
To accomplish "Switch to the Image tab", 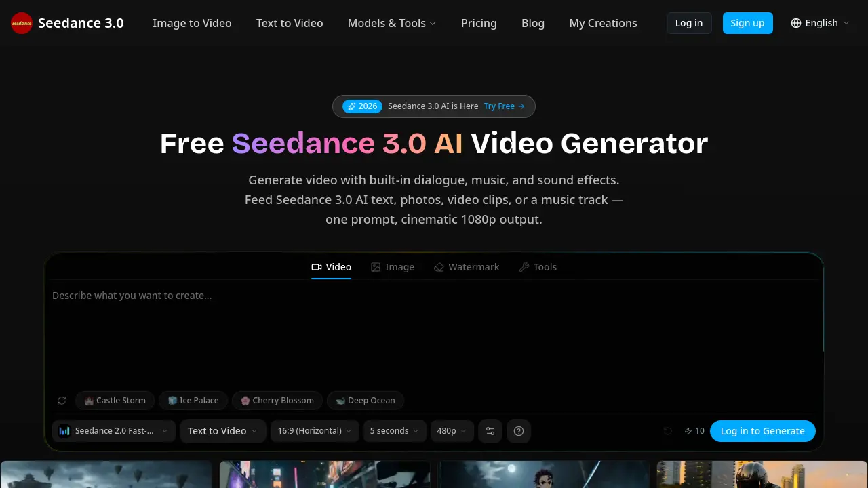I will click(393, 267).
